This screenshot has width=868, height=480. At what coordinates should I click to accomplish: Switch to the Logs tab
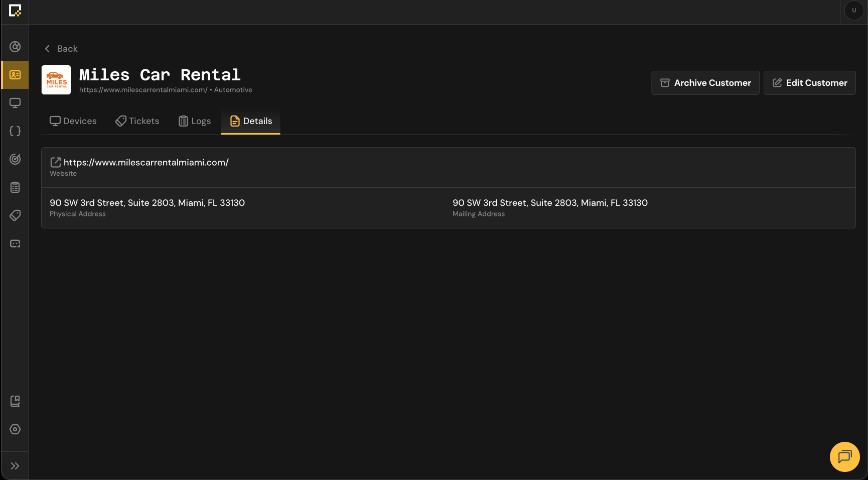[x=195, y=121]
